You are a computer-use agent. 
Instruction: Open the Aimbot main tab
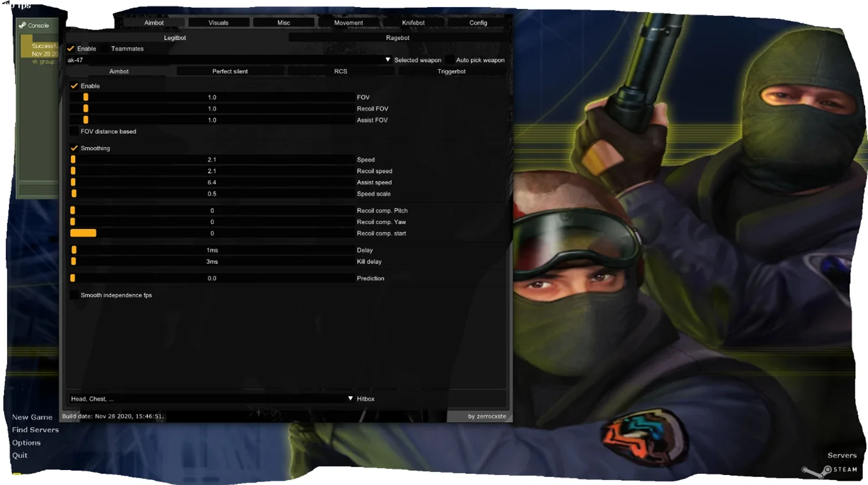(x=154, y=23)
